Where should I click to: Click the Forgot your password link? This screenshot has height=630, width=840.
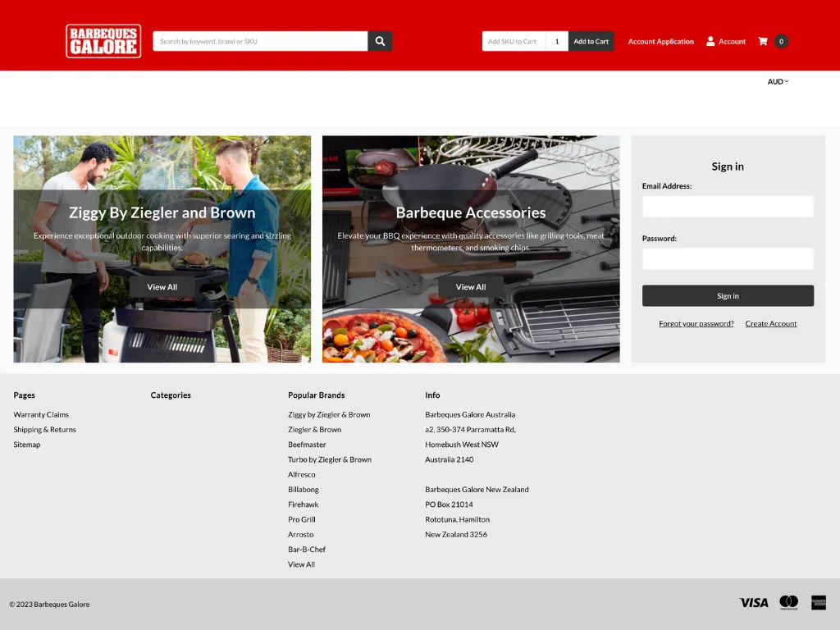pyautogui.click(x=696, y=324)
